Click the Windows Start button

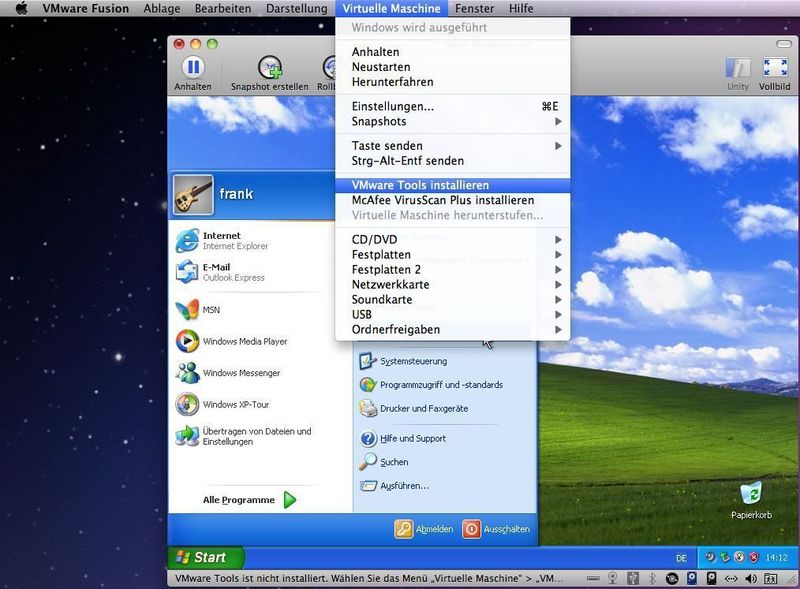(x=205, y=557)
